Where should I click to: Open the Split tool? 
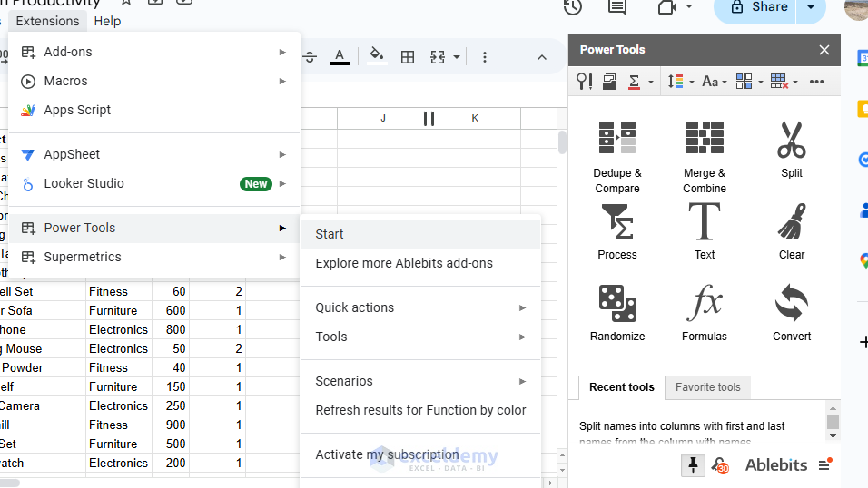(792, 150)
